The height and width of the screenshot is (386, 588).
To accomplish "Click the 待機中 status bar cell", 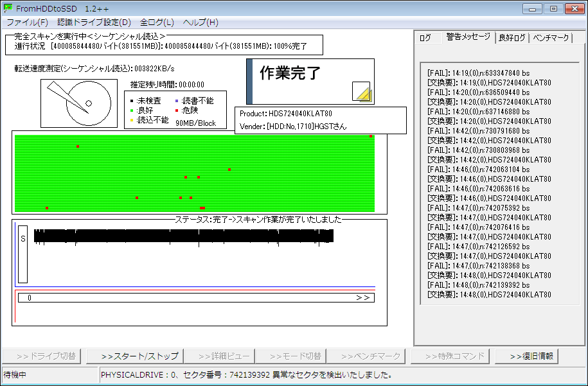I will 50,374.
